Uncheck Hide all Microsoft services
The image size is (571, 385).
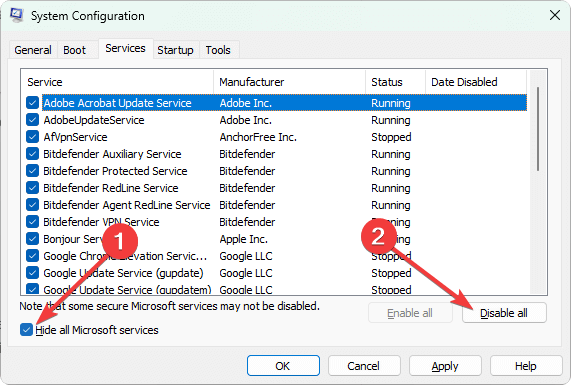tap(26, 330)
